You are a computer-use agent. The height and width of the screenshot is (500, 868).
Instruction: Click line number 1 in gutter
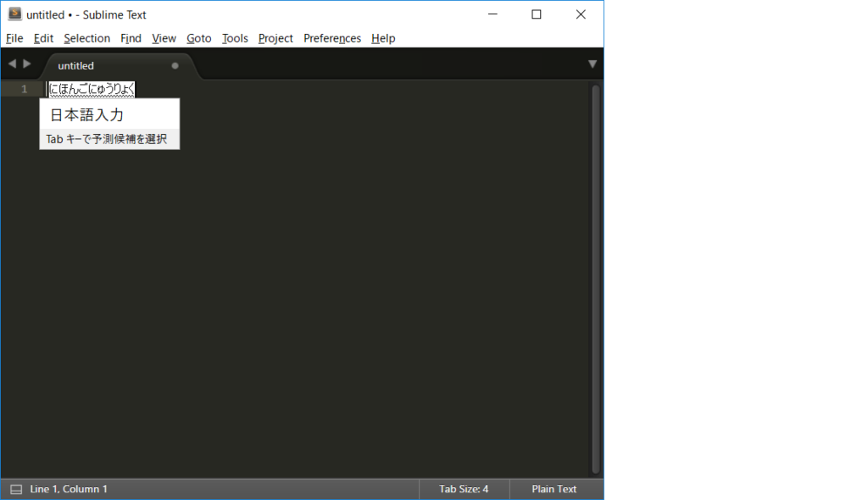(24, 89)
